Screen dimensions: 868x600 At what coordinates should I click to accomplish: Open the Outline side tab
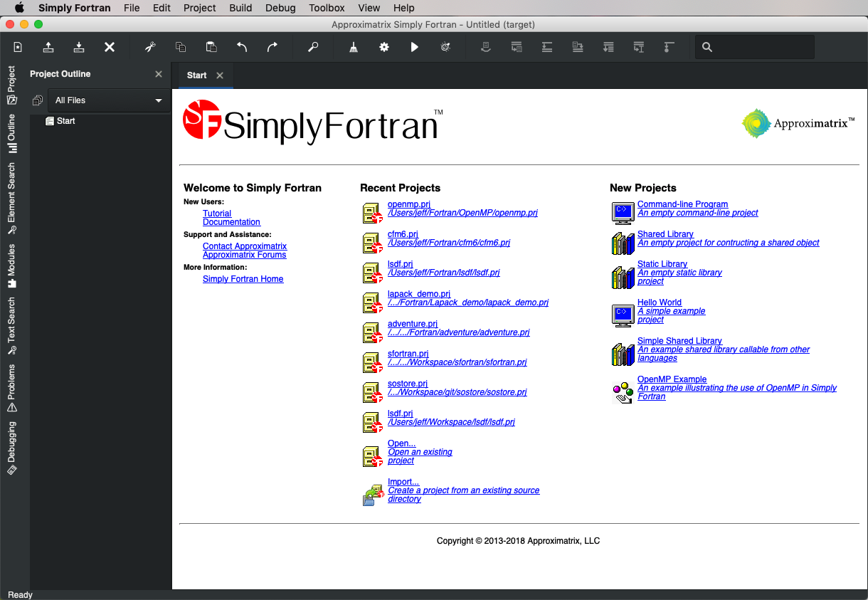click(x=11, y=134)
